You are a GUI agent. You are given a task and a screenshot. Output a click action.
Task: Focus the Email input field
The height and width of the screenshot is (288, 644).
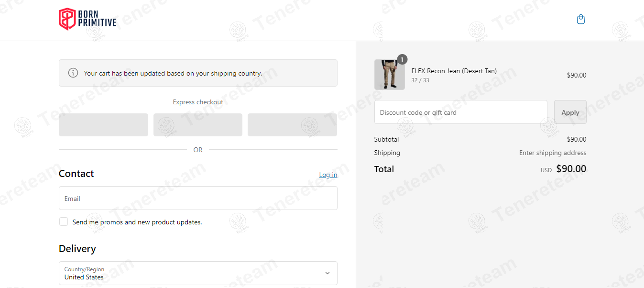tap(198, 198)
